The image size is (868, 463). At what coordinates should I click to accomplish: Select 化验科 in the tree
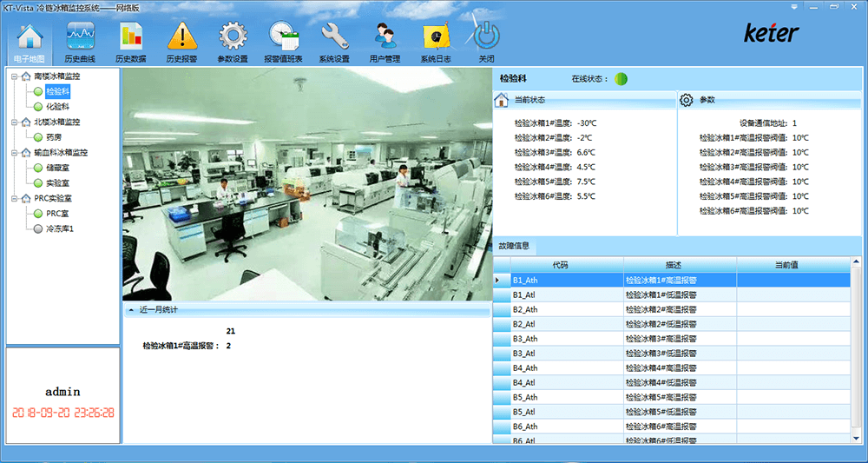(57, 106)
